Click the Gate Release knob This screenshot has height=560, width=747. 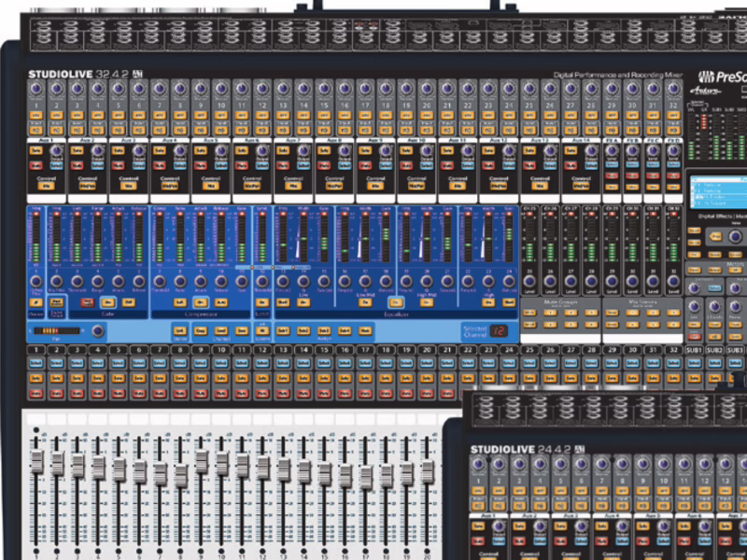tap(138, 281)
